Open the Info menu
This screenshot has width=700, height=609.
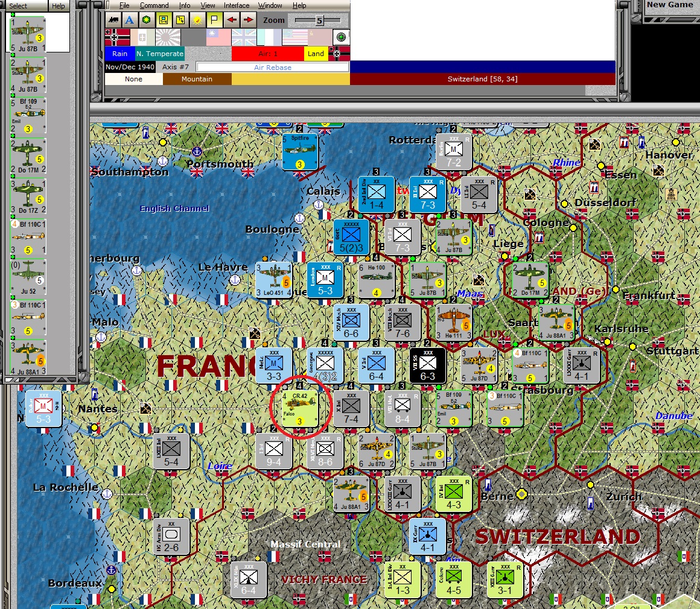185,5
